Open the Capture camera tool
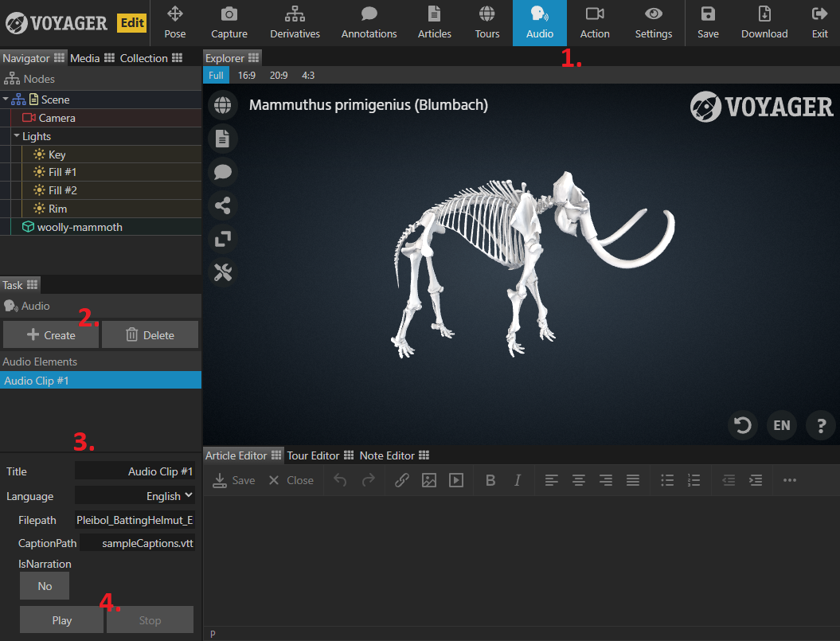Image resolution: width=840 pixels, height=641 pixels. [x=229, y=23]
